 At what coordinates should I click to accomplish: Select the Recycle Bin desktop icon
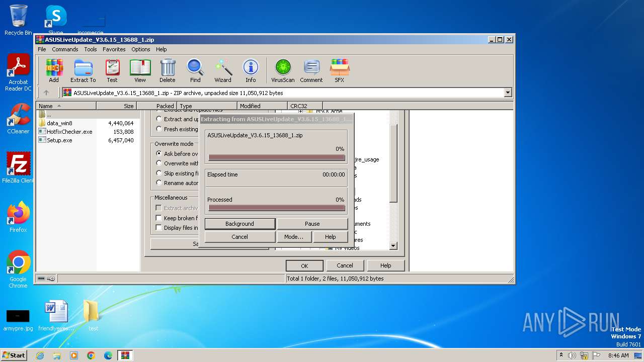[x=18, y=20]
